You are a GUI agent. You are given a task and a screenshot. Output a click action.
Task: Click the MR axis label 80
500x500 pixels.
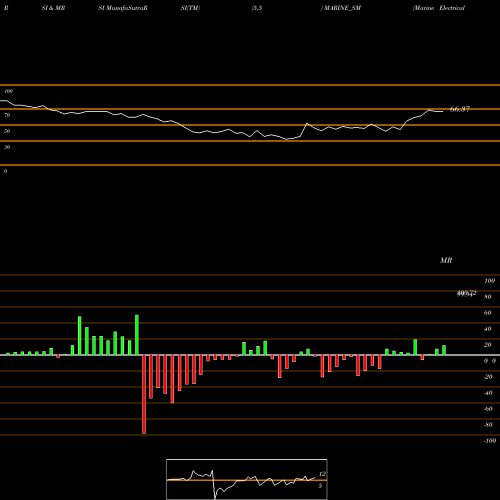(487, 297)
